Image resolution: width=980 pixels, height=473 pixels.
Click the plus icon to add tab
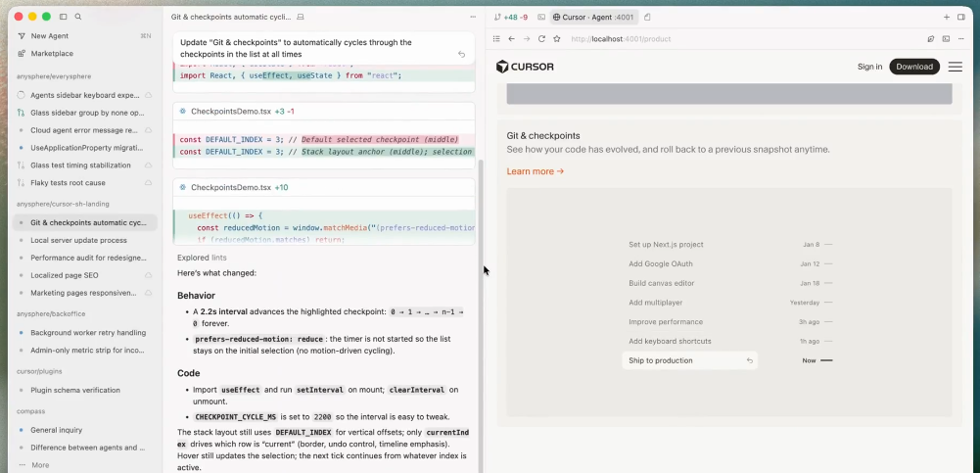pos(947,17)
